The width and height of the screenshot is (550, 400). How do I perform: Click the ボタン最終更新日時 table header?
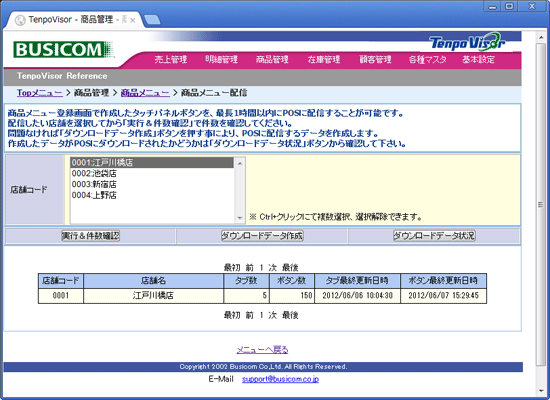pos(443,281)
